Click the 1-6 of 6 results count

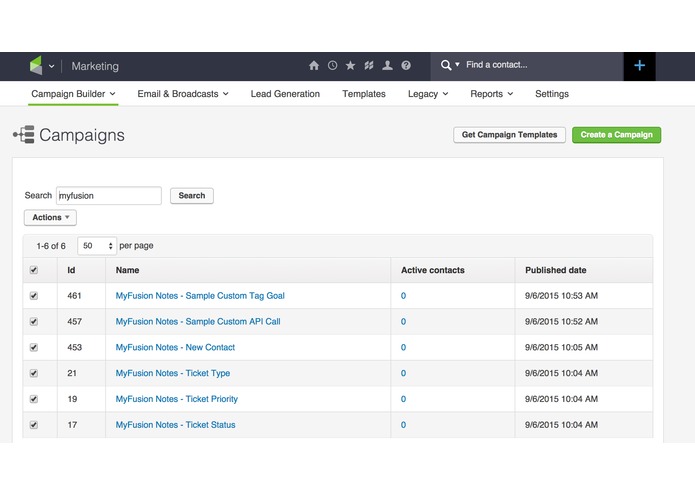(51, 246)
